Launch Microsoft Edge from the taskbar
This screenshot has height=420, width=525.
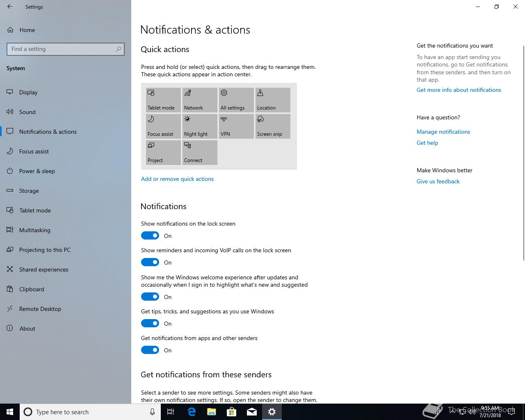click(x=191, y=412)
